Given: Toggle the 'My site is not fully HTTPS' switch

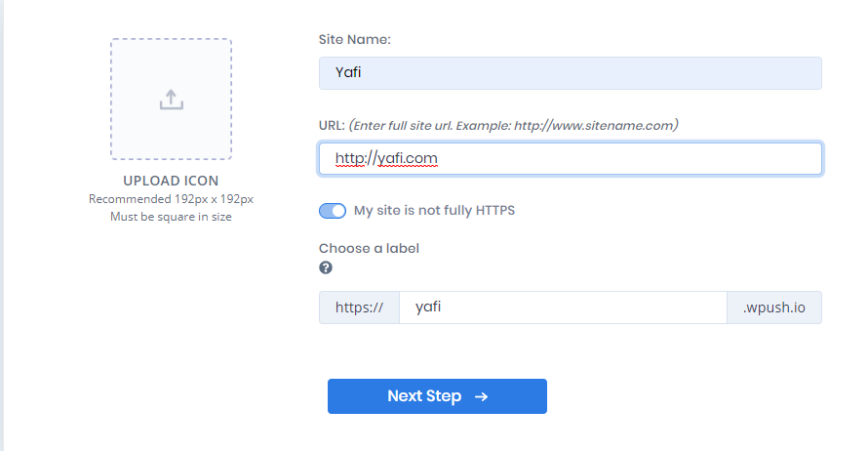Looking at the screenshot, I should coord(333,211).
